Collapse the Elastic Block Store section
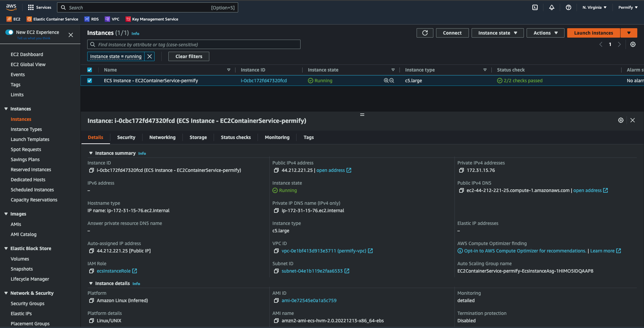The width and height of the screenshot is (644, 328). [x=6, y=248]
